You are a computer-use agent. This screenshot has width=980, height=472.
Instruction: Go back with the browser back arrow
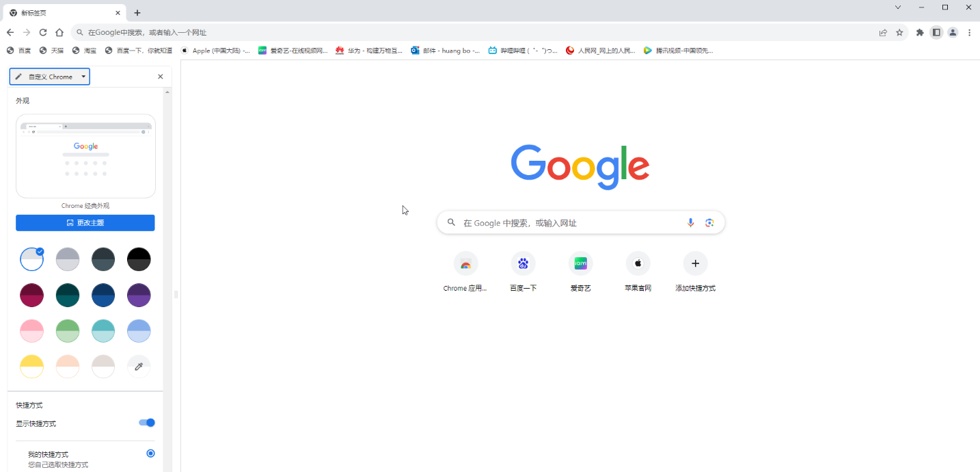point(10,32)
